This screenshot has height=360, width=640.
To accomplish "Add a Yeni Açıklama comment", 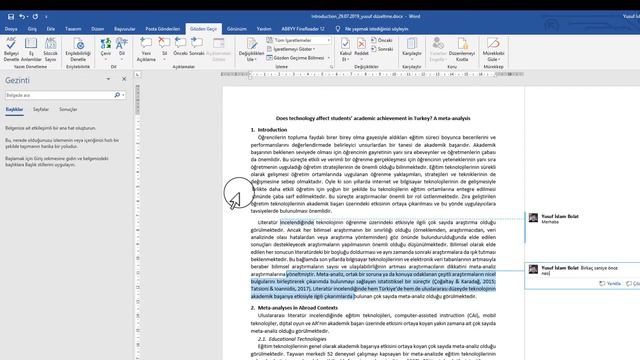I will (x=146, y=49).
